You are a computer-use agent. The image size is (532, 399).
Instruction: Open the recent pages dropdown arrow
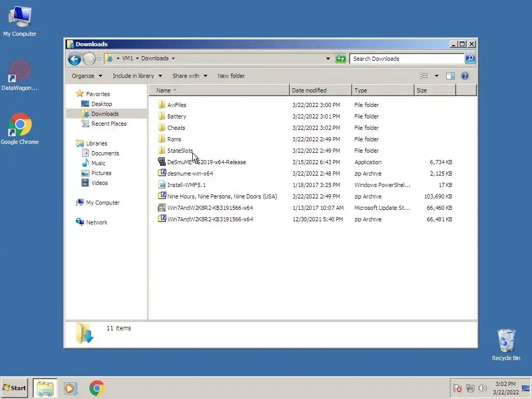click(99, 59)
